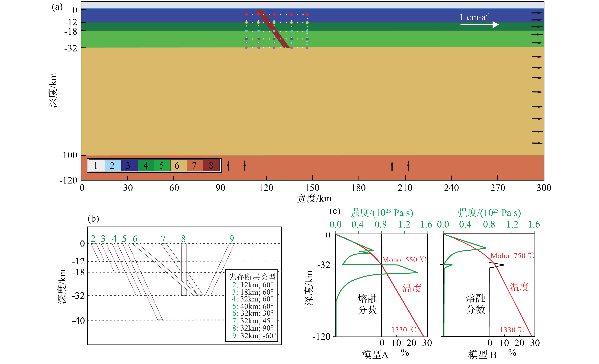
Task: Pick the orange legend swatch 7
Action: coord(195,165)
